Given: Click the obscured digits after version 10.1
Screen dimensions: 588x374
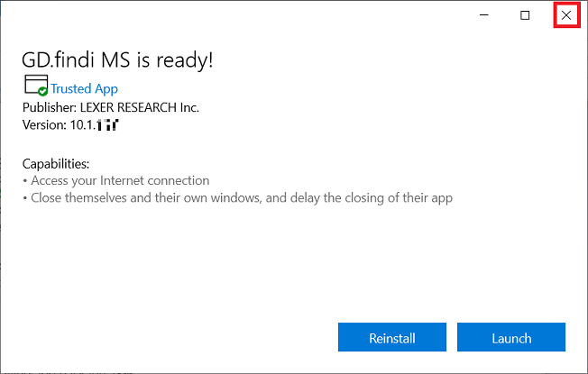Looking at the screenshot, I should pos(108,125).
